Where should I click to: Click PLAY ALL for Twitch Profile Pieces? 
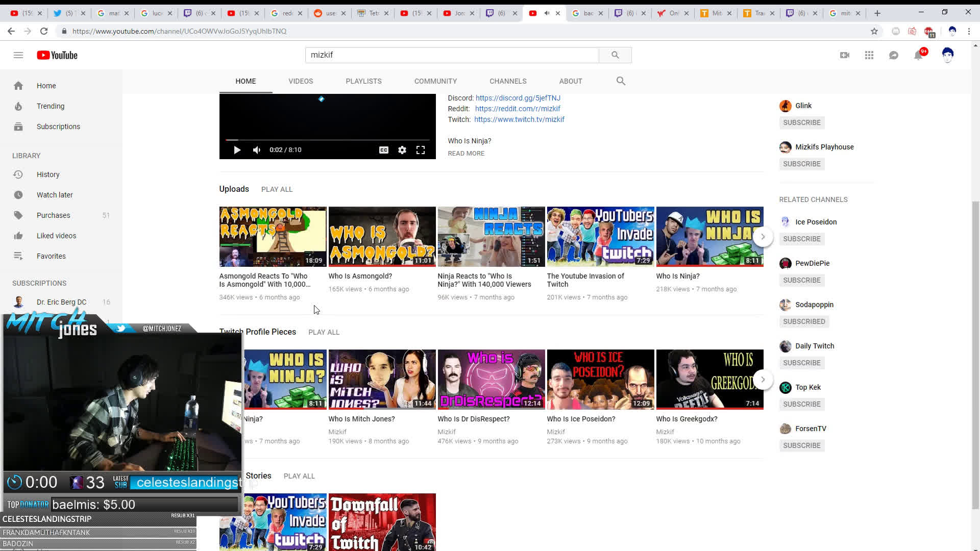324,332
